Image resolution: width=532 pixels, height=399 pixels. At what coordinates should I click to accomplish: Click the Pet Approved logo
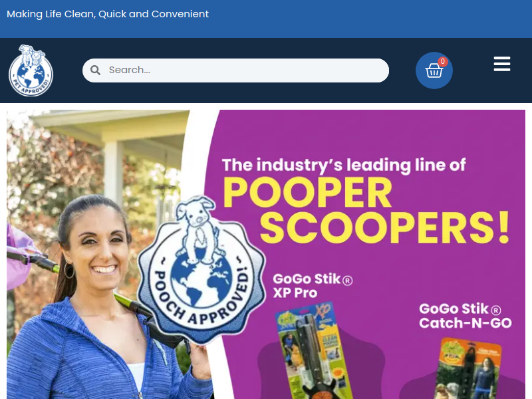31,70
